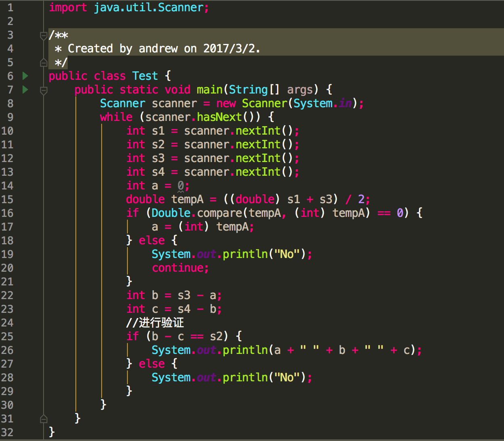This screenshot has height=441, width=504.
Task: Click the "while" keyword
Action: (116, 117)
